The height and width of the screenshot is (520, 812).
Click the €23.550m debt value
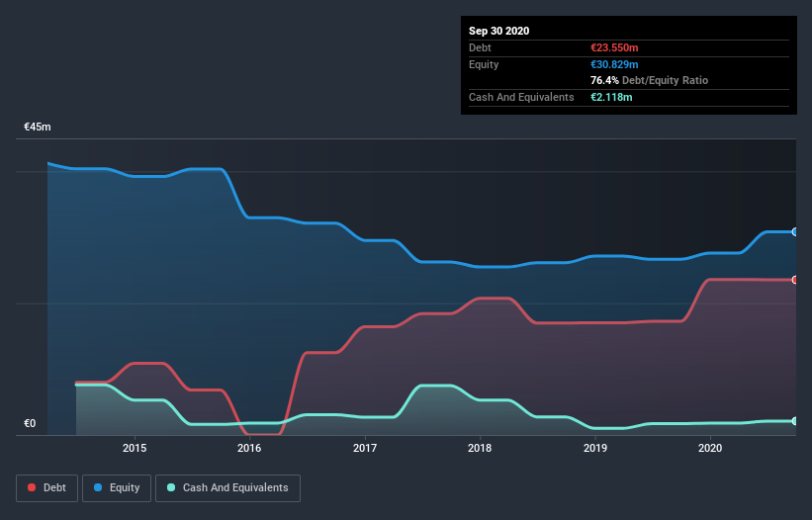[614, 47]
